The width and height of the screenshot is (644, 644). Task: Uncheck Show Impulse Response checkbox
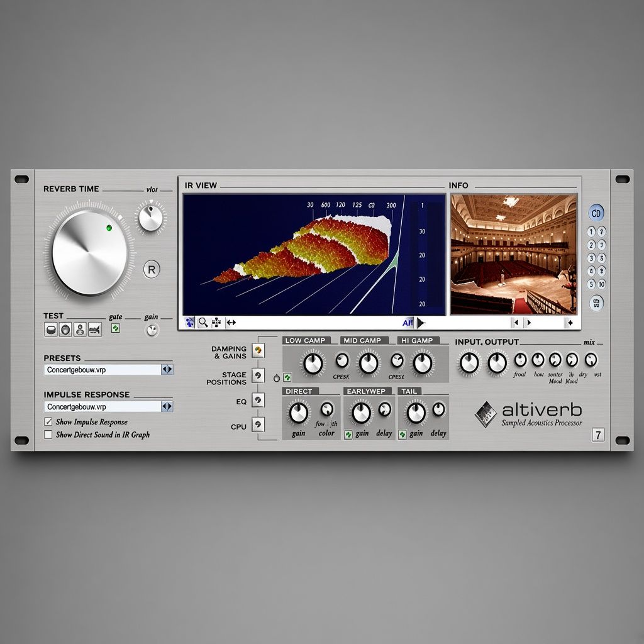click(x=48, y=422)
